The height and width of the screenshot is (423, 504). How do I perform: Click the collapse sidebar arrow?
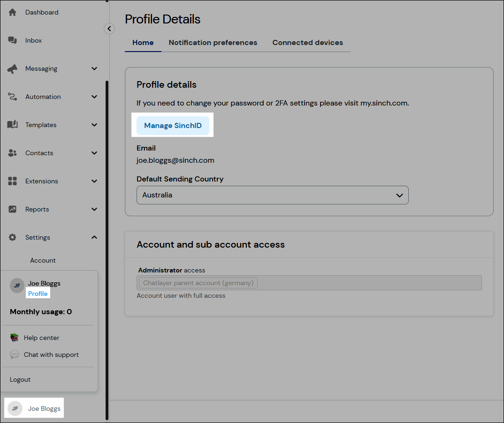click(109, 29)
